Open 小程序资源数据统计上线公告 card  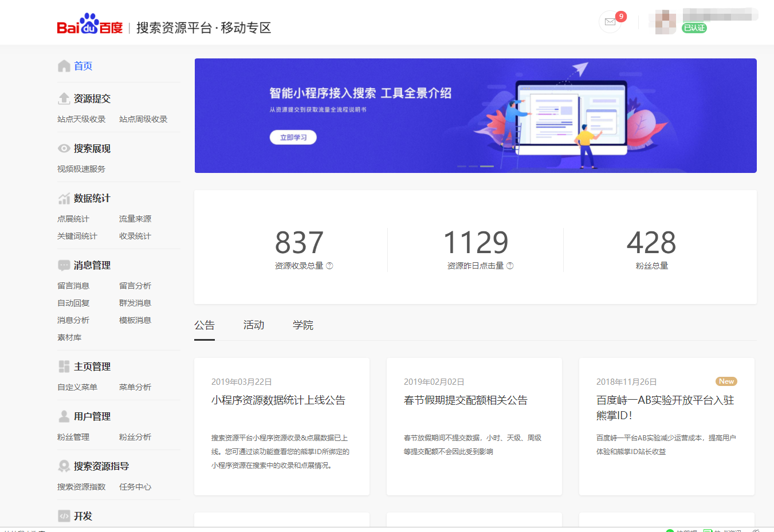[282, 427]
